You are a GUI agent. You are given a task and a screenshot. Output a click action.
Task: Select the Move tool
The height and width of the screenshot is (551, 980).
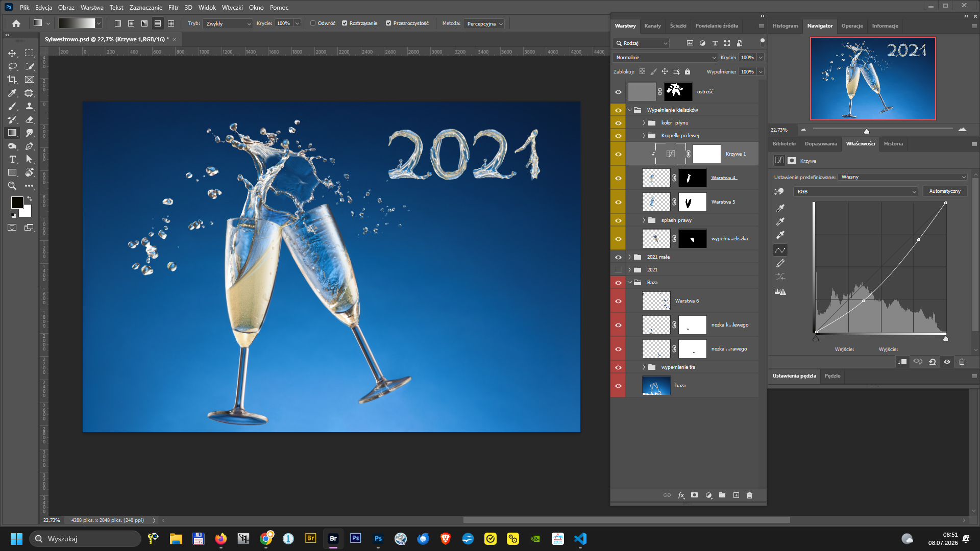coord(12,53)
